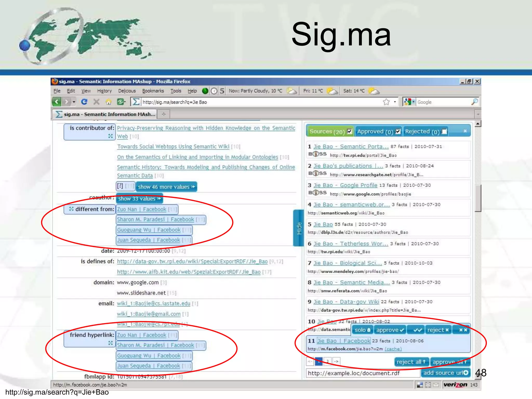Open 'Towards Social Webtops Using Semantic Wiki' link
This screenshot has width=532, height=399.
click(173, 147)
